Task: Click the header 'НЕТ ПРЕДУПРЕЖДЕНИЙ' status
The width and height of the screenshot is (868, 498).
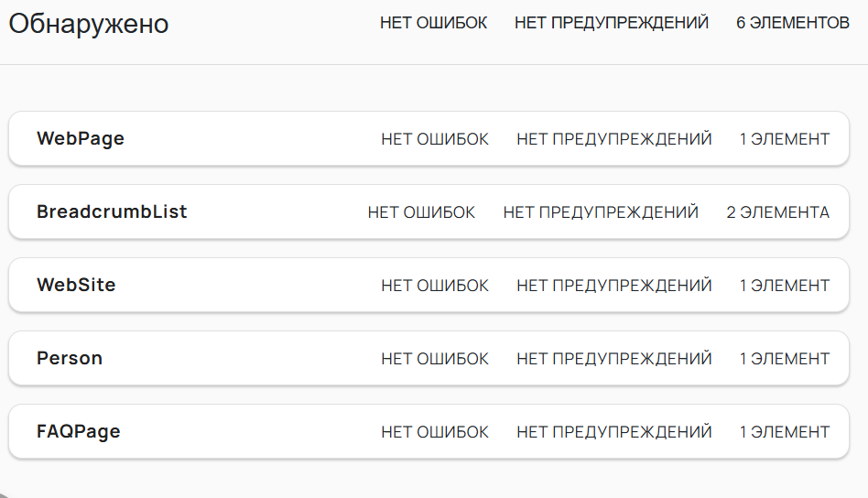Action: 612,23
